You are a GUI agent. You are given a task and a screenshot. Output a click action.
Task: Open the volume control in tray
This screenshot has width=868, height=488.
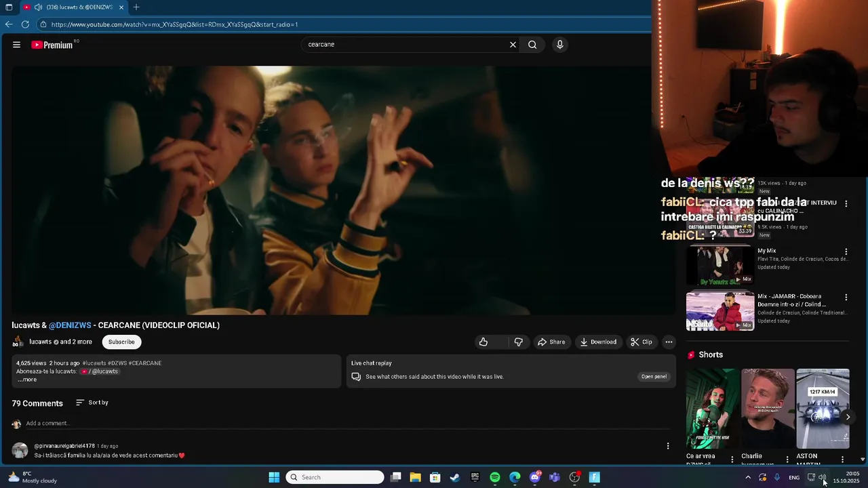coord(822,477)
